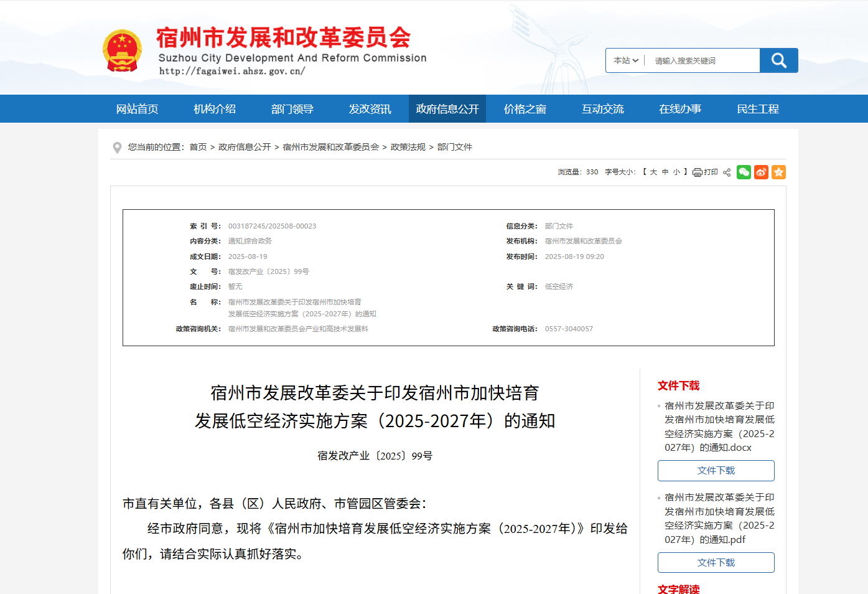Open the 政府信息公开 navigation menu

coord(447,109)
